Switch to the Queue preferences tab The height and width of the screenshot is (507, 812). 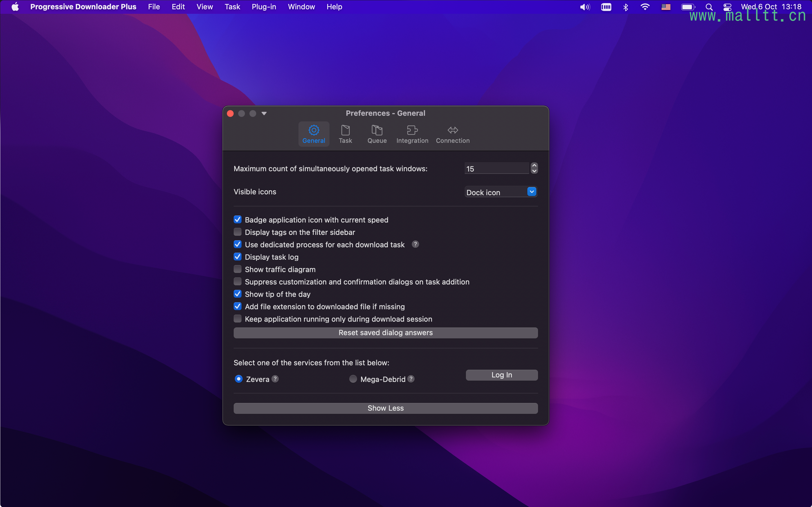click(377, 134)
